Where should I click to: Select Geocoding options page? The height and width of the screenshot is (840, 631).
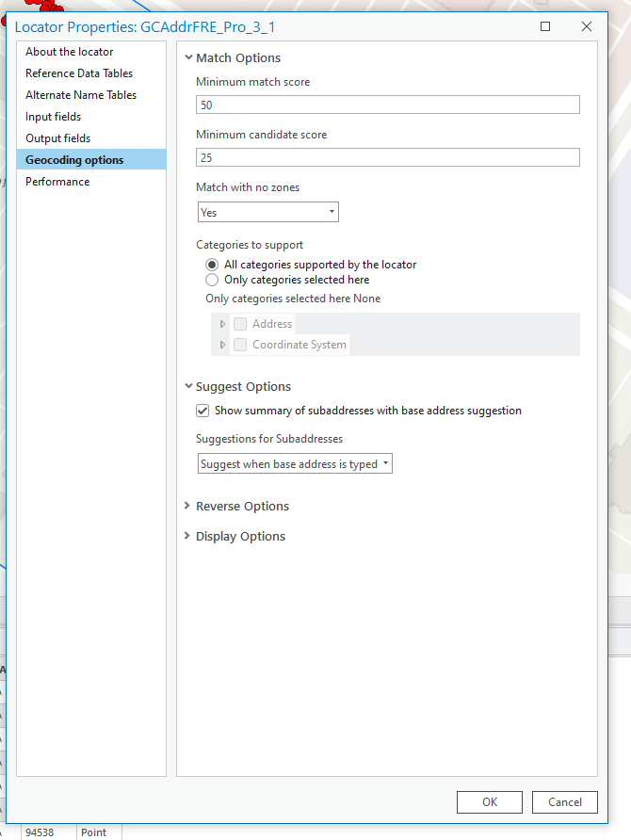pos(91,160)
